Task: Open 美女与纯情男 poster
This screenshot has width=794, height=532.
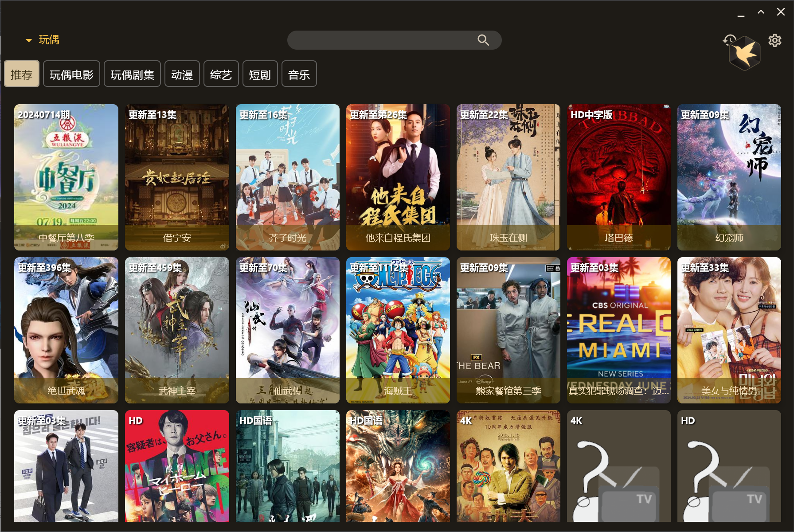Action: coord(729,330)
